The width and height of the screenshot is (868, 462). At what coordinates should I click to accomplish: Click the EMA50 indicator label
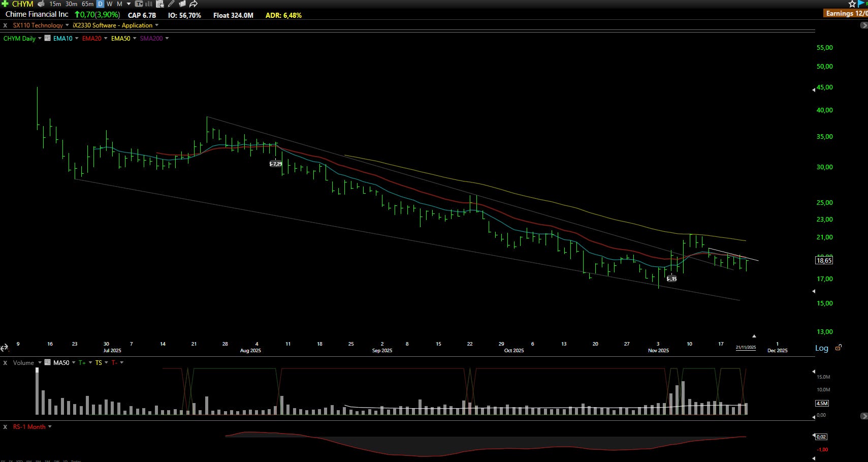pyautogui.click(x=120, y=38)
